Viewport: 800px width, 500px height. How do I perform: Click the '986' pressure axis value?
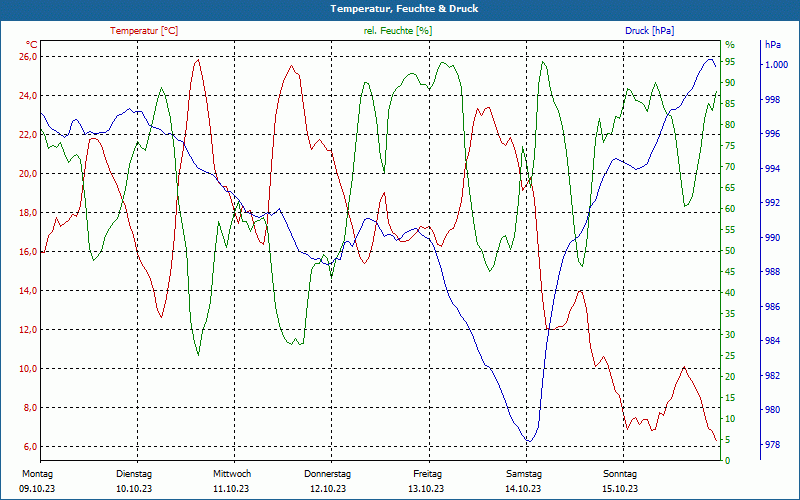pyautogui.click(x=773, y=307)
